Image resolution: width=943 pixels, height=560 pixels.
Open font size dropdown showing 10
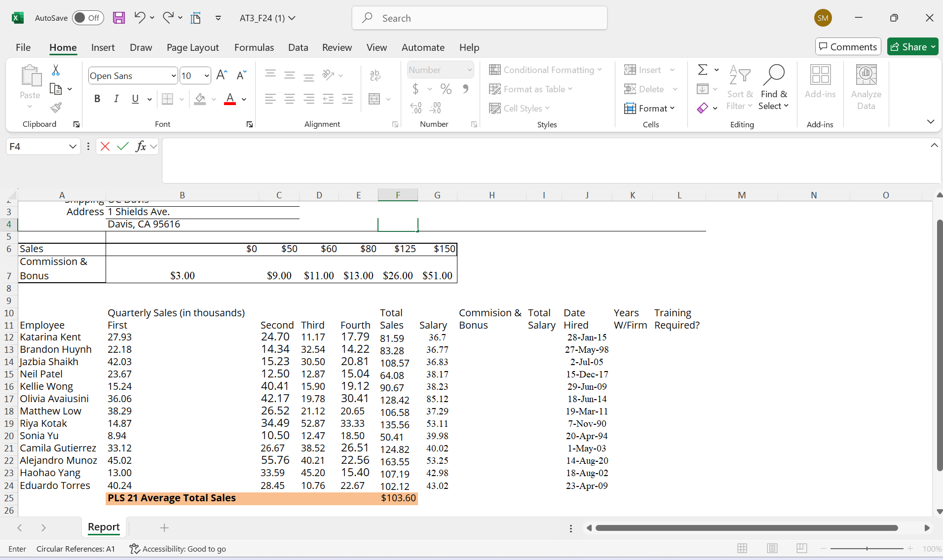206,75
